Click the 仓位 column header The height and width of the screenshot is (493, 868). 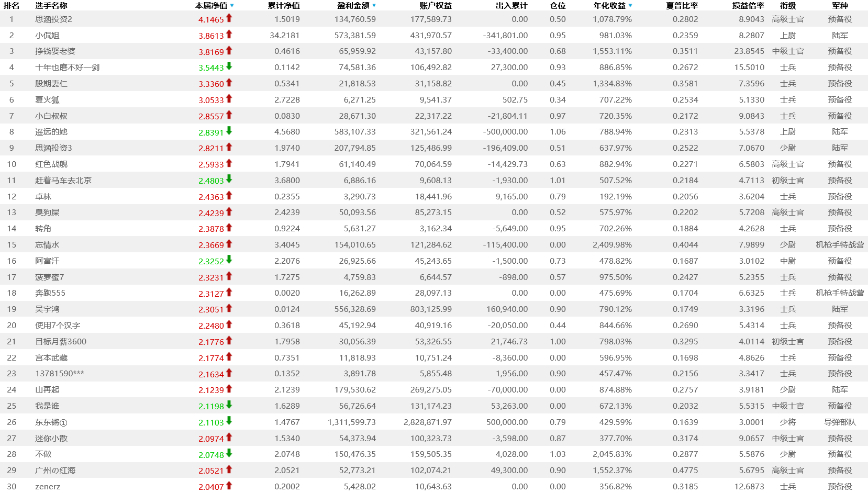[558, 6]
